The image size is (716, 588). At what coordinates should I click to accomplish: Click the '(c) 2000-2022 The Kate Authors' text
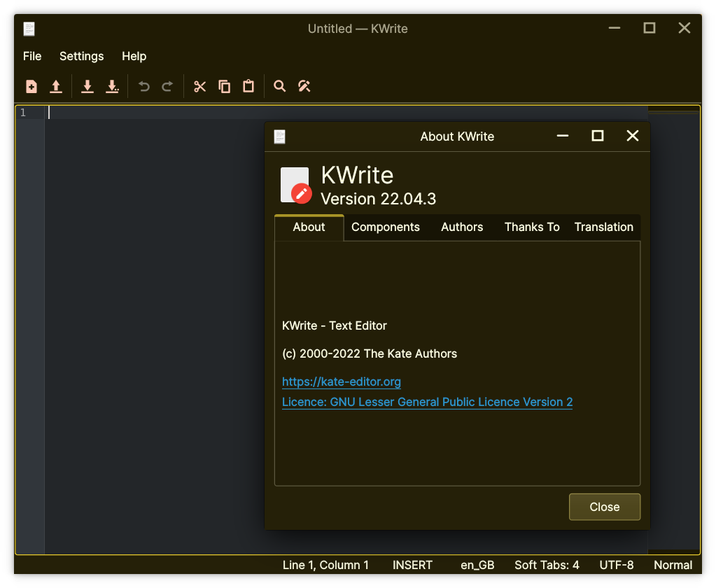pyautogui.click(x=370, y=353)
